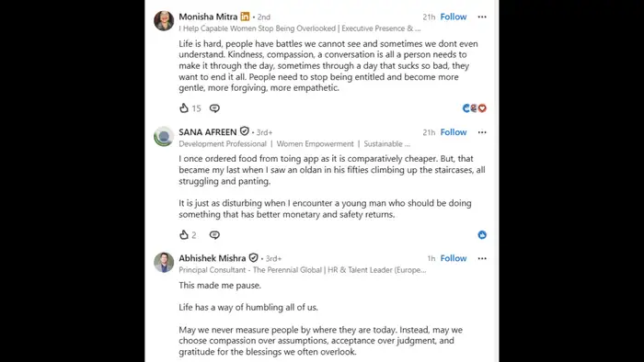
Task: Click Abhishek Mishra's profile picture
Action: tap(164, 263)
